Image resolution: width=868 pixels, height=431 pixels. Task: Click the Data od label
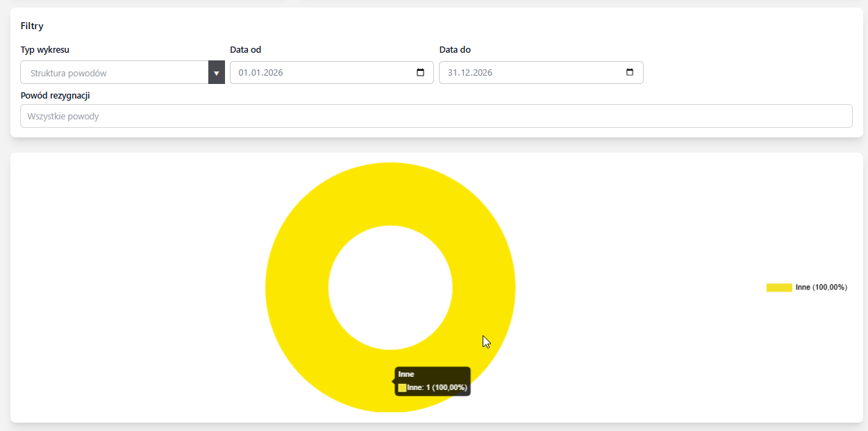[245, 50]
